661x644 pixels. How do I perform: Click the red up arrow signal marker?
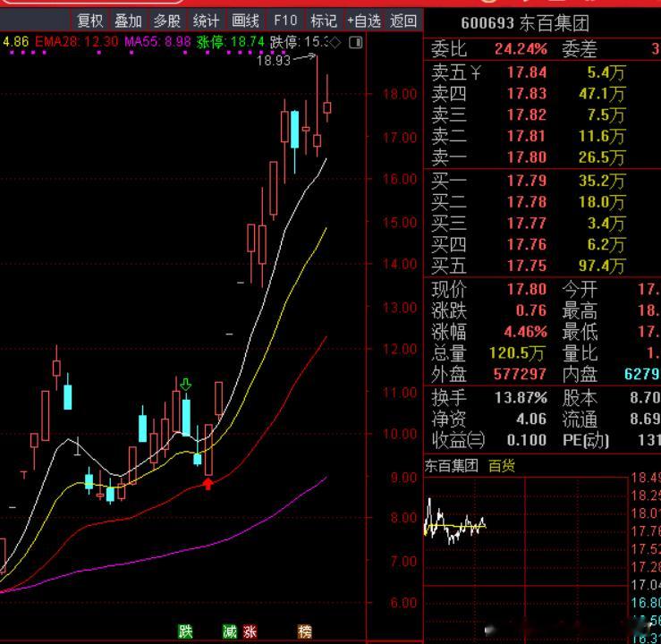coord(208,483)
